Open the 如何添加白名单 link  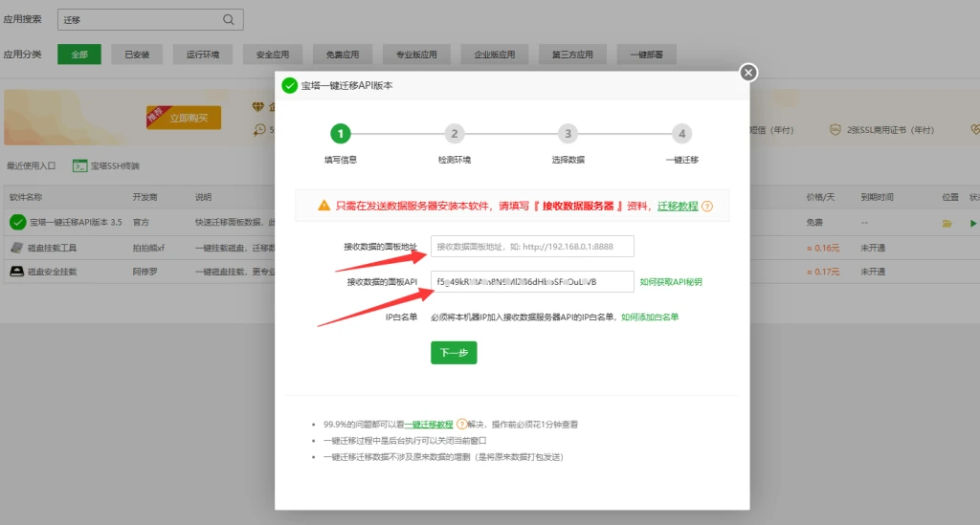click(650, 317)
